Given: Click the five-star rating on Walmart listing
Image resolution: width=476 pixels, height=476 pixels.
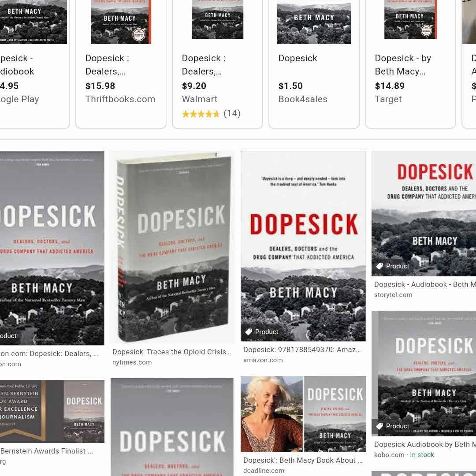Looking at the screenshot, I should (x=201, y=114).
